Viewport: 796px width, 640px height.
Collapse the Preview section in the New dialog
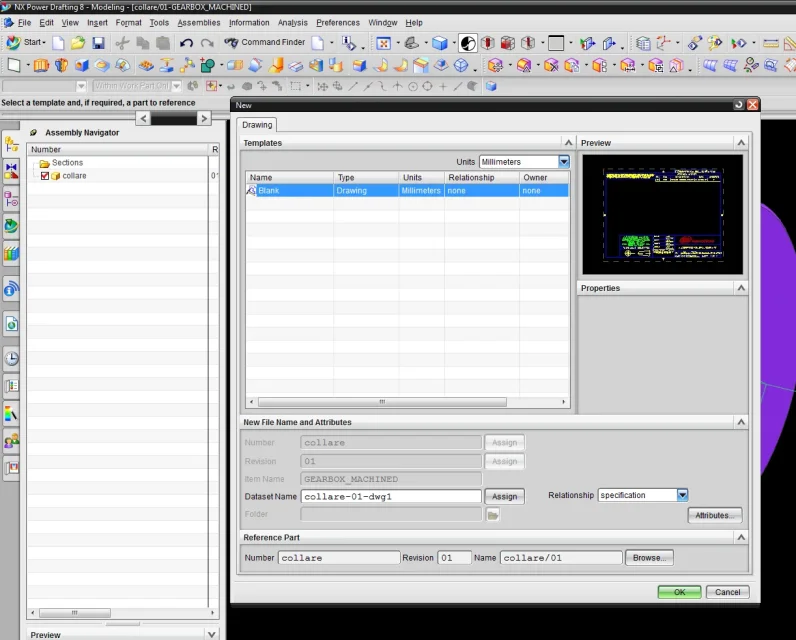tap(741, 143)
